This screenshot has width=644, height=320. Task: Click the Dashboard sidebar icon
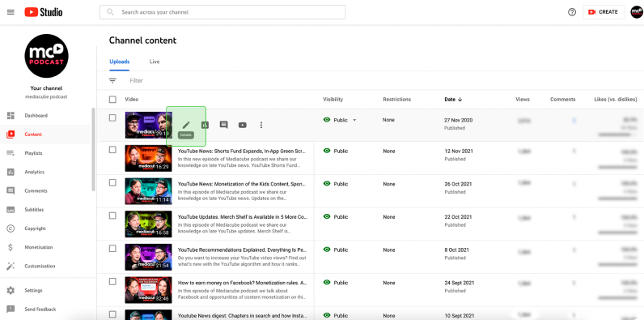(11, 116)
